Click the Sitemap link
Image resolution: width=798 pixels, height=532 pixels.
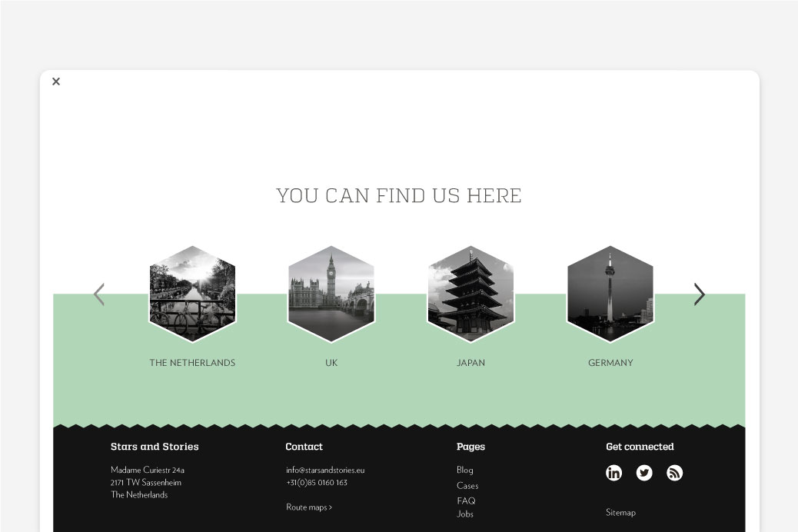click(620, 513)
